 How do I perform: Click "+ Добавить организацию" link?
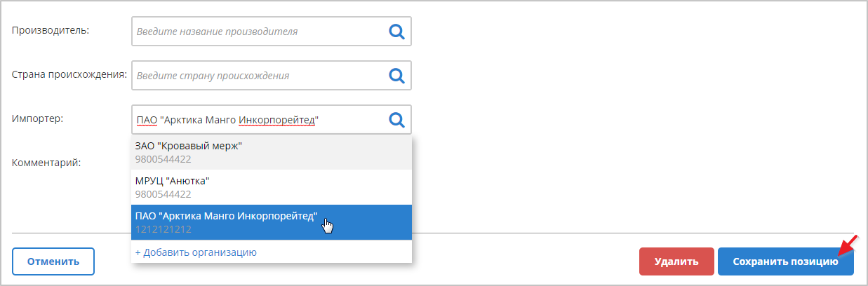pyautogui.click(x=196, y=252)
